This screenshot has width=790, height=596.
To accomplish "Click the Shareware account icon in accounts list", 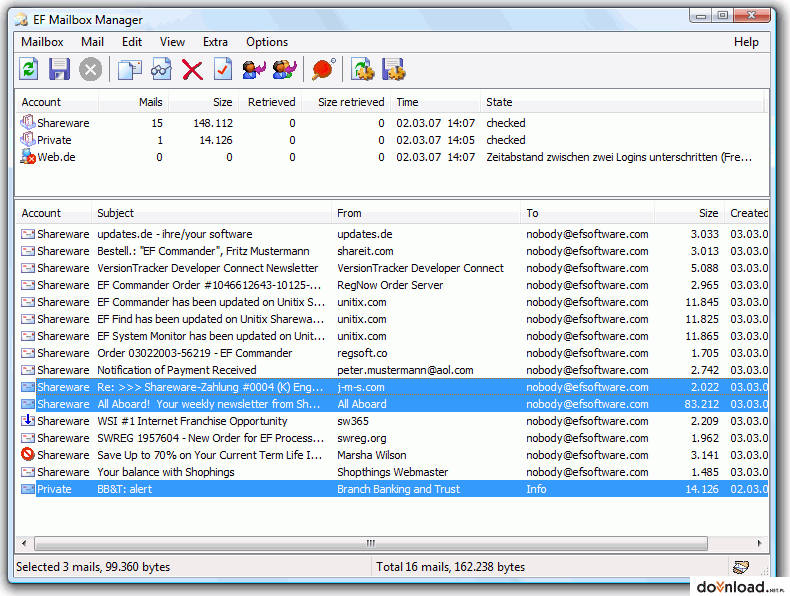I will click(28, 122).
